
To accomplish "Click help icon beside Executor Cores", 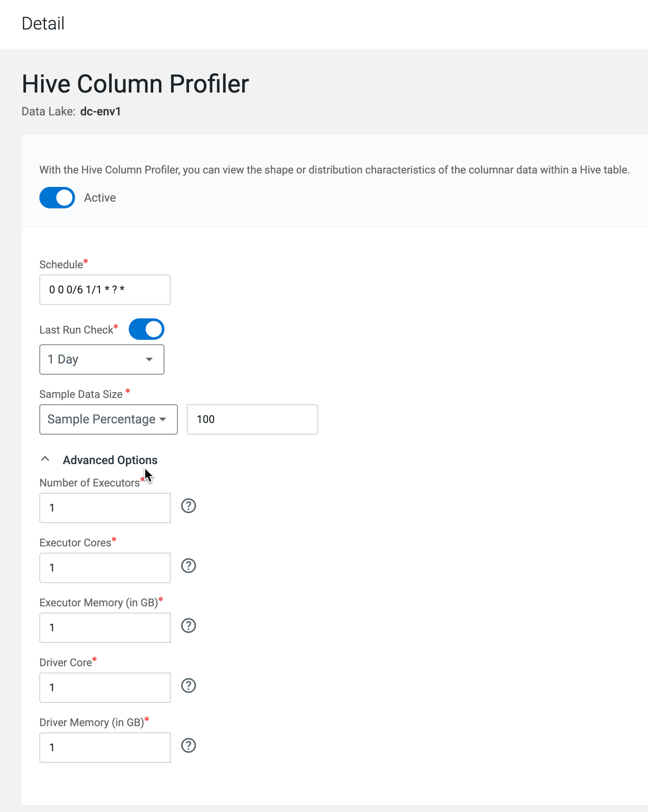I will tap(189, 566).
